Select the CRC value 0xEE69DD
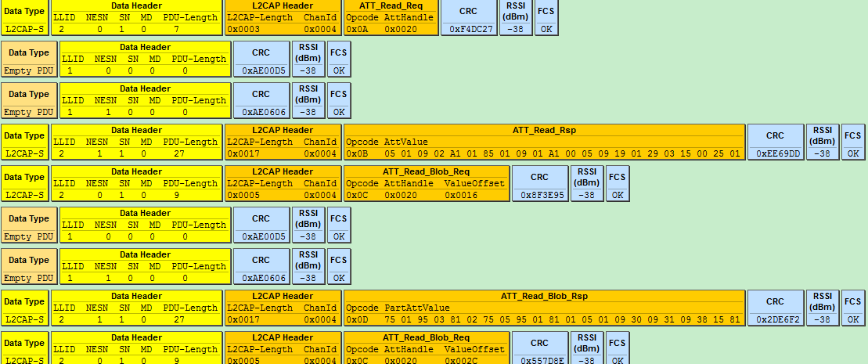This screenshot has width=868, height=364. pyautogui.click(x=775, y=153)
